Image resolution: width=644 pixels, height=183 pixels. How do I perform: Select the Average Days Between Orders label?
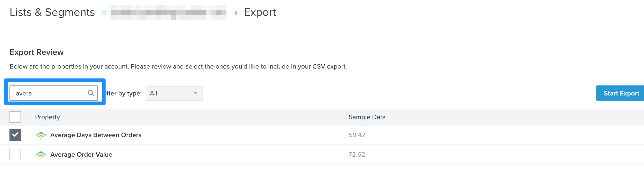96,135
